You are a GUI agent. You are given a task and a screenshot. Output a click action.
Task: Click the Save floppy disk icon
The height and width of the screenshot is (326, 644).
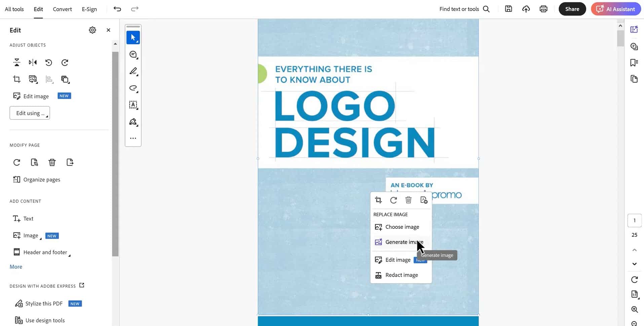pyautogui.click(x=508, y=9)
